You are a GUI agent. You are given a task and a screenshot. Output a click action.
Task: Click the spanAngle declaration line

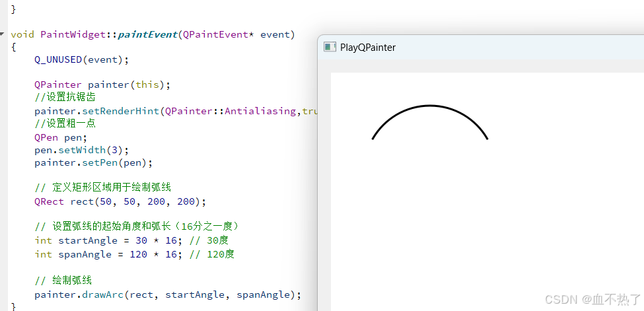click(135, 254)
